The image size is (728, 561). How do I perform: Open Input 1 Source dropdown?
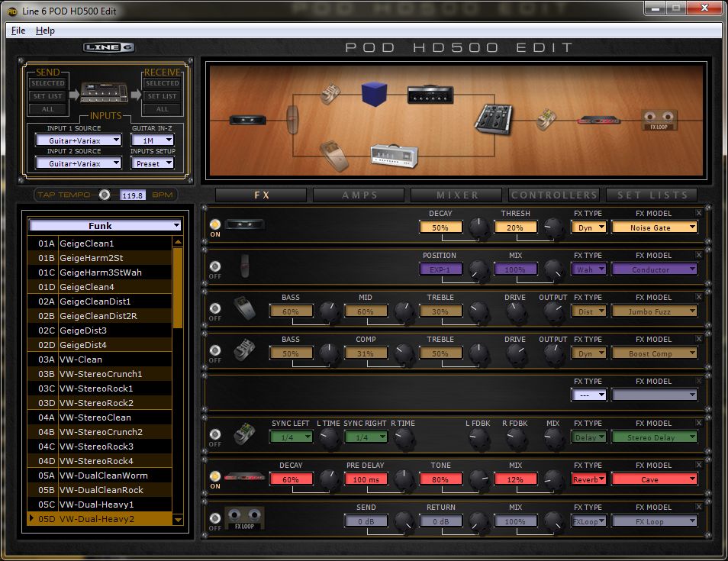click(79, 140)
